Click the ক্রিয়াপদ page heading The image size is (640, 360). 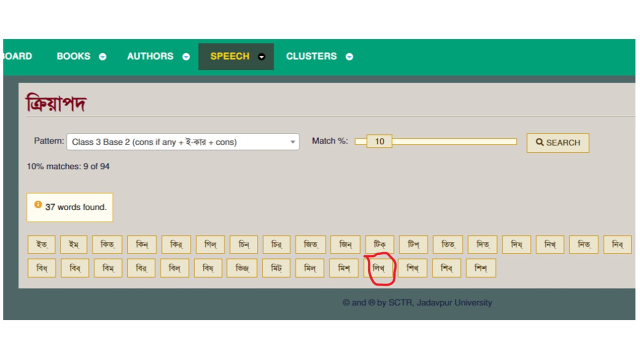[x=56, y=103]
